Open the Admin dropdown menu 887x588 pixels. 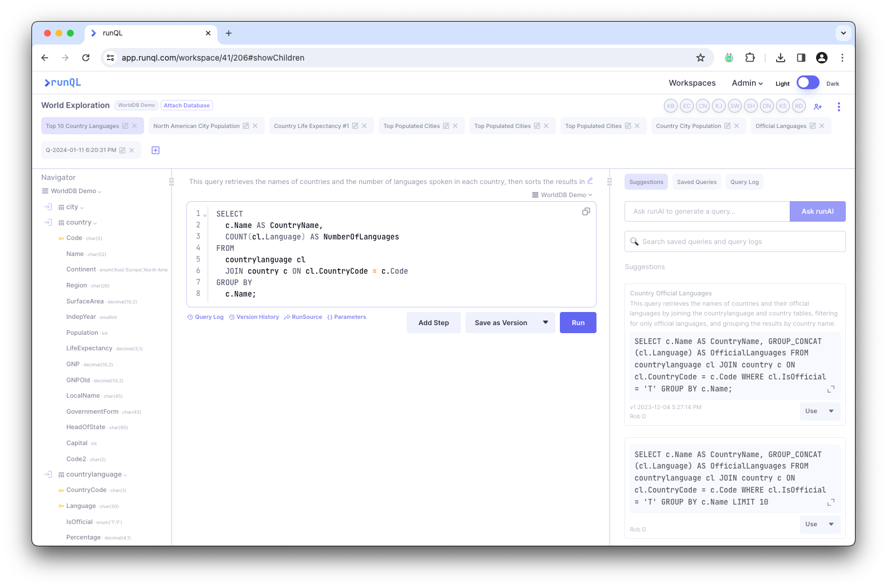click(747, 83)
